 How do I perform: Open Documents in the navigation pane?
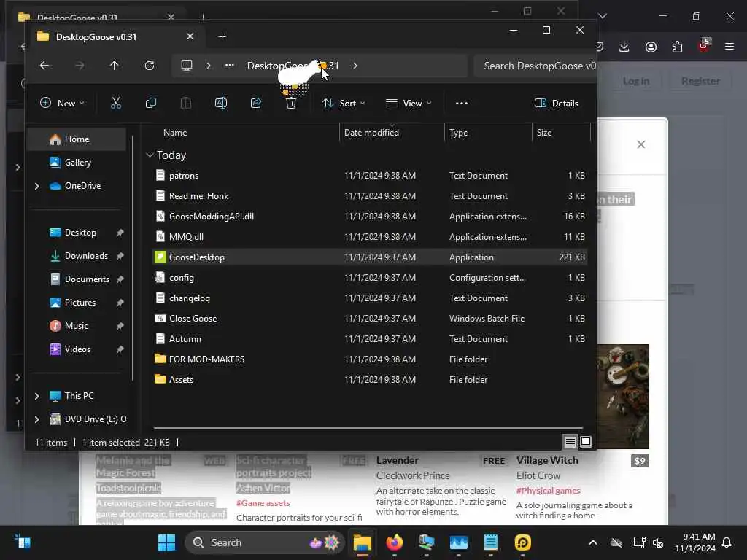pos(87,279)
